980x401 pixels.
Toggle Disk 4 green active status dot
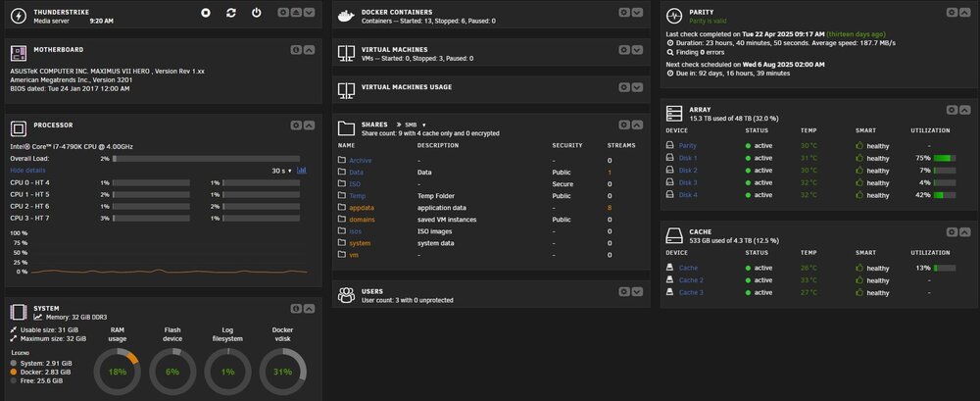pyautogui.click(x=748, y=195)
